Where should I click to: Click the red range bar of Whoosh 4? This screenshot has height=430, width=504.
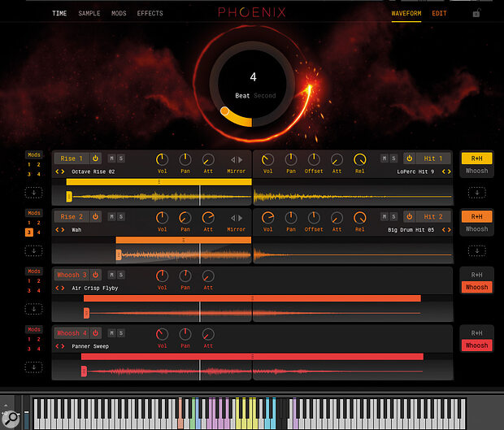(x=252, y=356)
